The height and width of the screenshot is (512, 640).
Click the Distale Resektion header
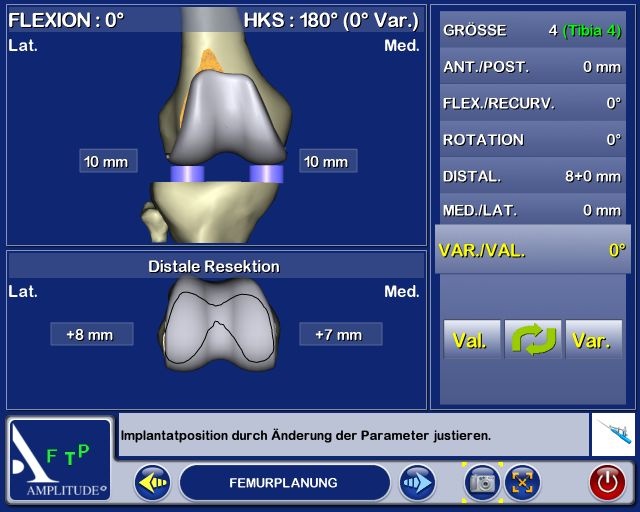click(x=216, y=266)
